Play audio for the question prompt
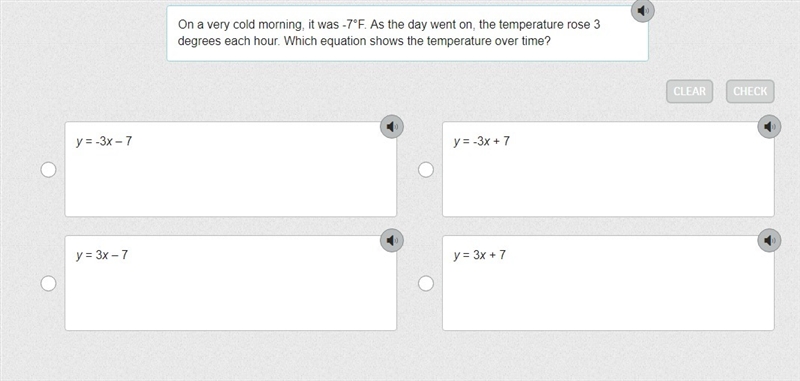The height and width of the screenshot is (381, 800). 643,11
